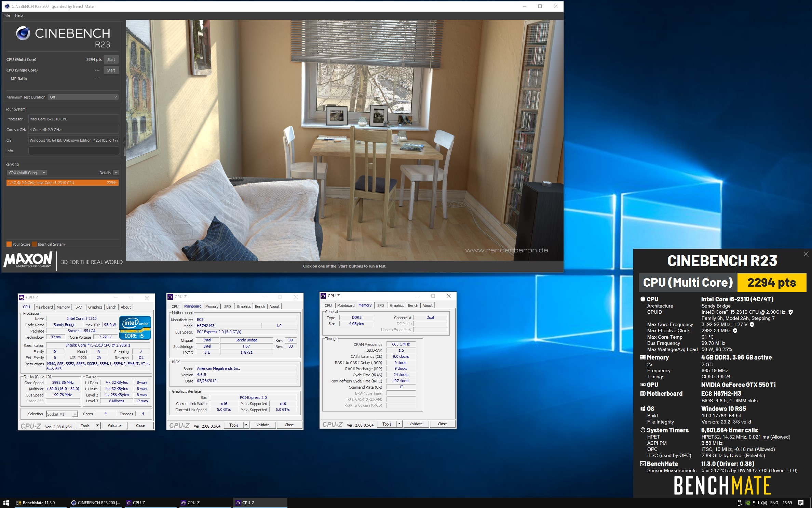
Task: Open the Tools dropdown arrow in Mainboard CPU-Z window
Action: tap(246, 425)
